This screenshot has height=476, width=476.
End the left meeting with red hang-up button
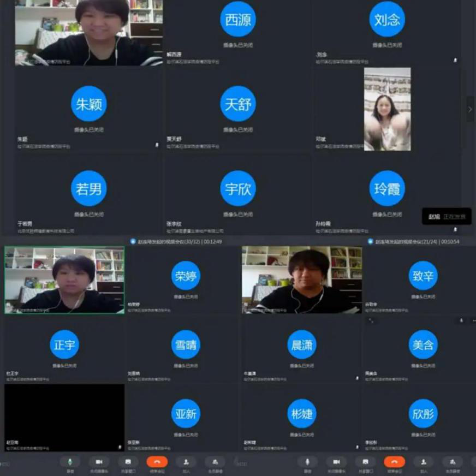click(x=157, y=462)
